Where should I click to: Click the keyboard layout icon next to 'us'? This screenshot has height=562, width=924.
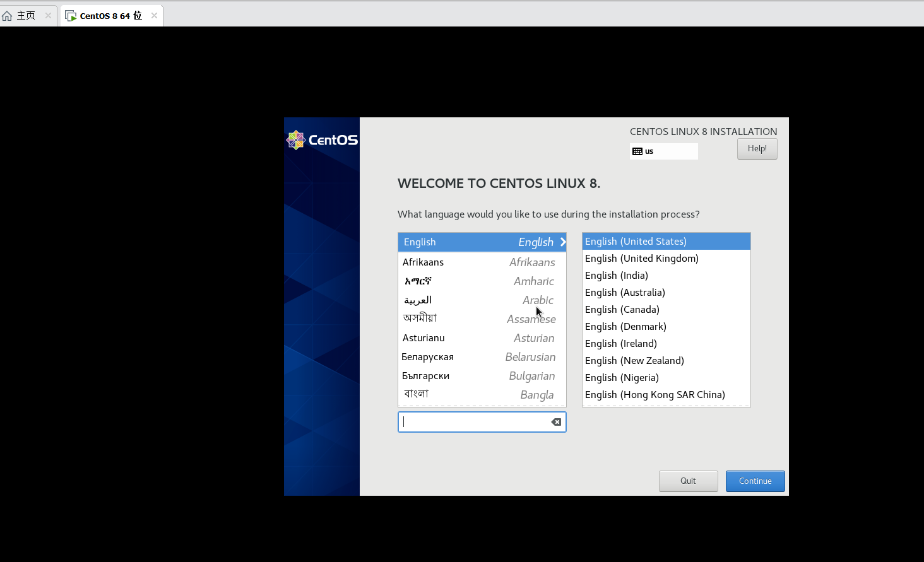pos(637,151)
